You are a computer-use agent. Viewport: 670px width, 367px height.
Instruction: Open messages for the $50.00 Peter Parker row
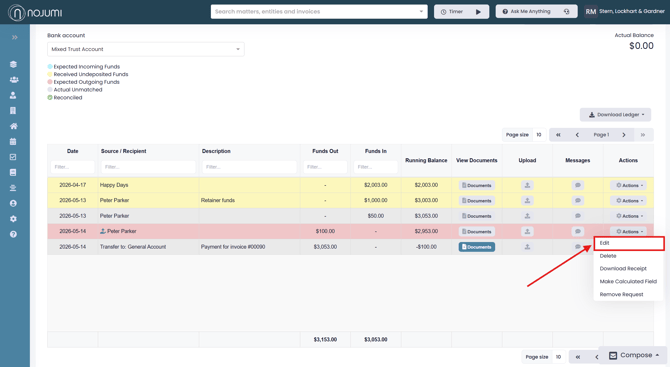578,216
